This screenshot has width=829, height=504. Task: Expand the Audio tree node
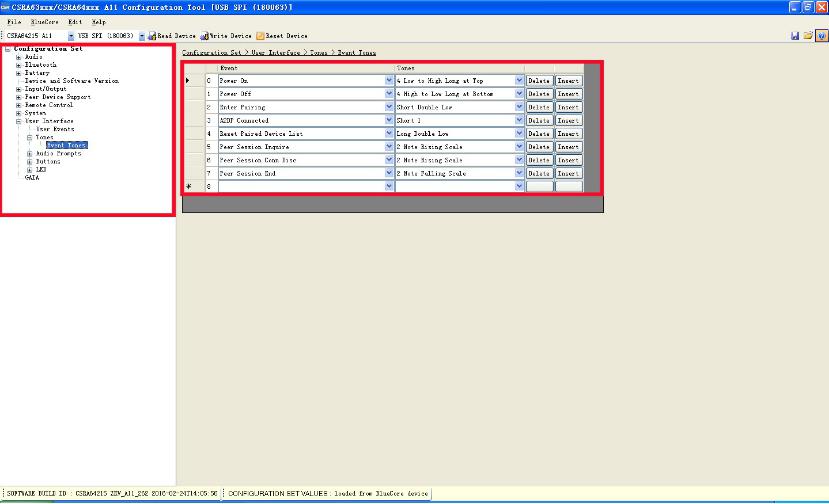[18, 57]
